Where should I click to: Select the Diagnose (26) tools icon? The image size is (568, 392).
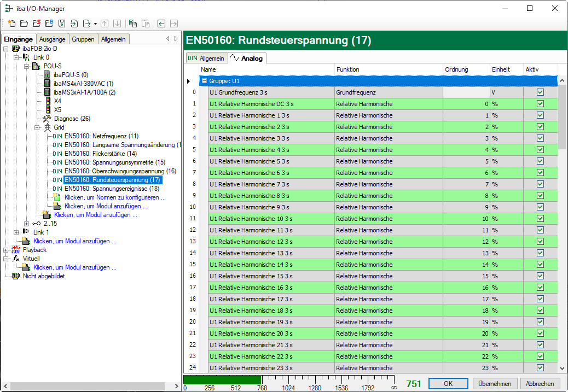47,119
